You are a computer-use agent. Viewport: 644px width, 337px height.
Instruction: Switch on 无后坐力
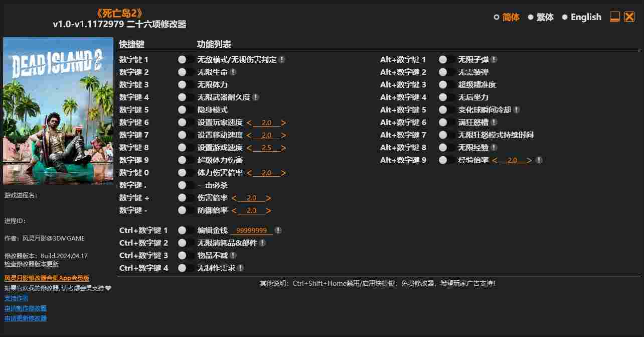pyautogui.click(x=447, y=97)
